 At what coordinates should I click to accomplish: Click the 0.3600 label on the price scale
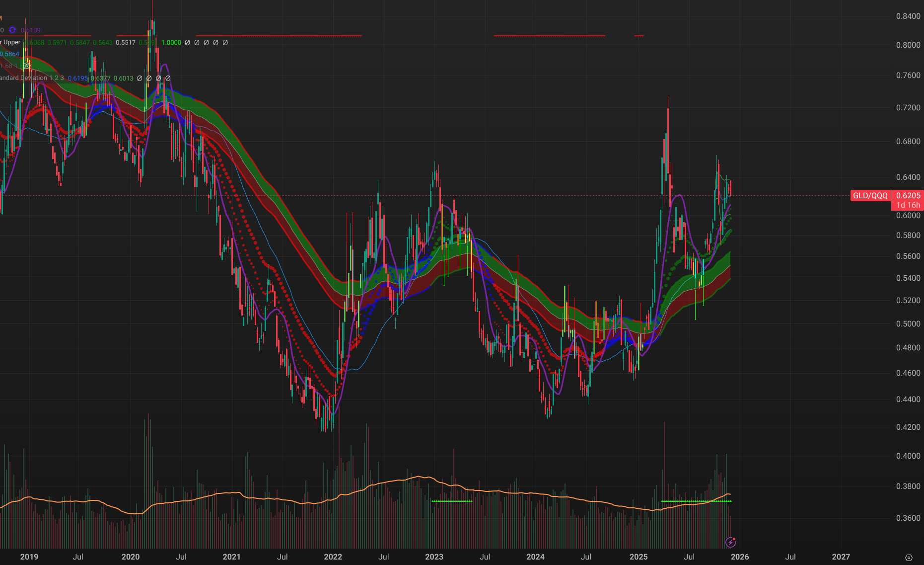pyautogui.click(x=908, y=518)
